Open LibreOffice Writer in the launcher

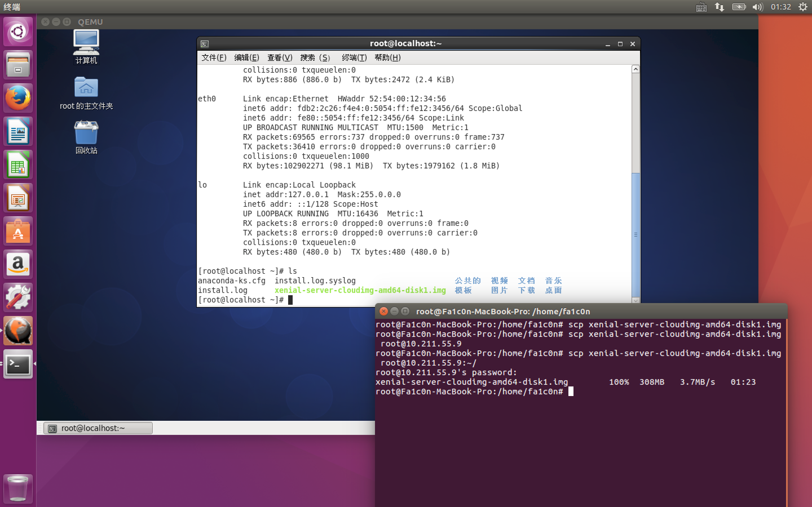pyautogui.click(x=18, y=131)
